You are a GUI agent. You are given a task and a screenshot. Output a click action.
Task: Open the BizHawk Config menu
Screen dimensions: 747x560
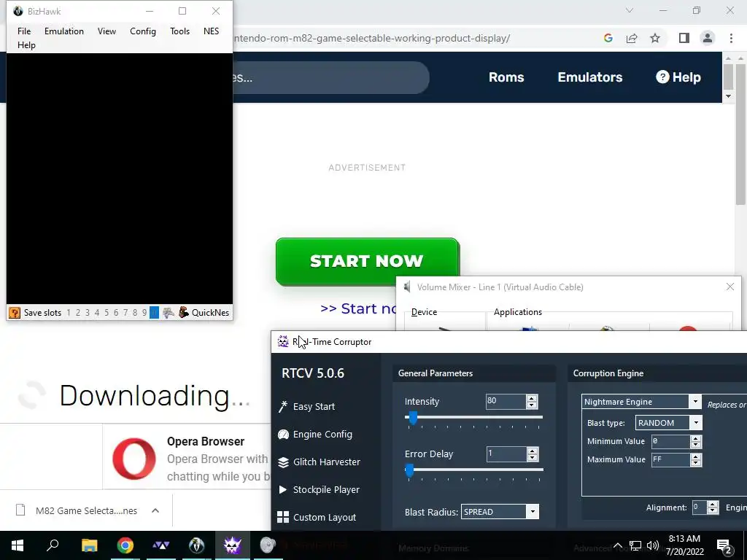tap(143, 31)
